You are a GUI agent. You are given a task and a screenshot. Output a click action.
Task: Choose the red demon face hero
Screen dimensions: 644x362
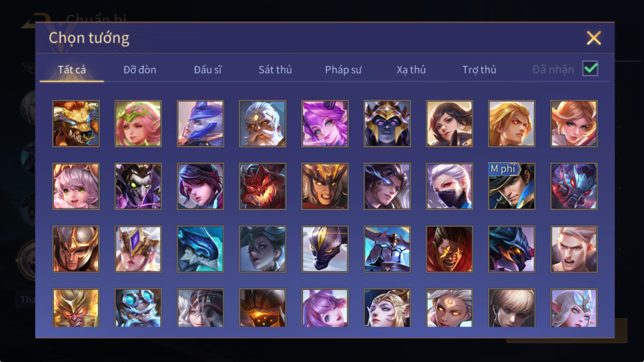(x=263, y=186)
